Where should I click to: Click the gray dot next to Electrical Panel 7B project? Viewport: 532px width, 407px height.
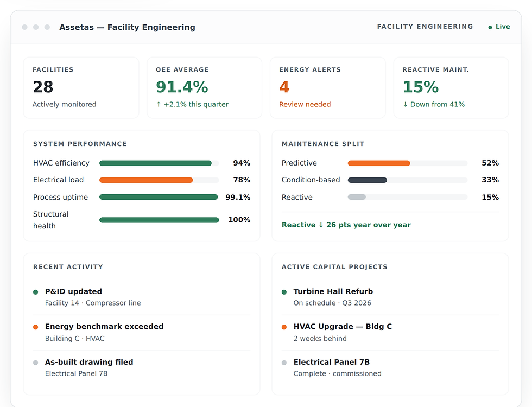(x=284, y=363)
